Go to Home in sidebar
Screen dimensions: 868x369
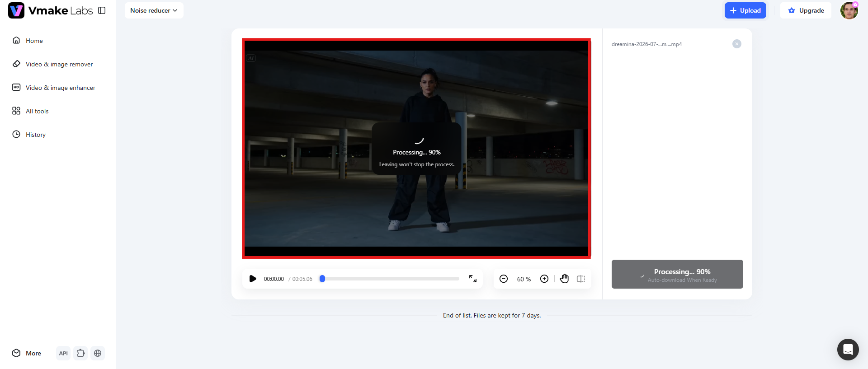pyautogui.click(x=34, y=41)
